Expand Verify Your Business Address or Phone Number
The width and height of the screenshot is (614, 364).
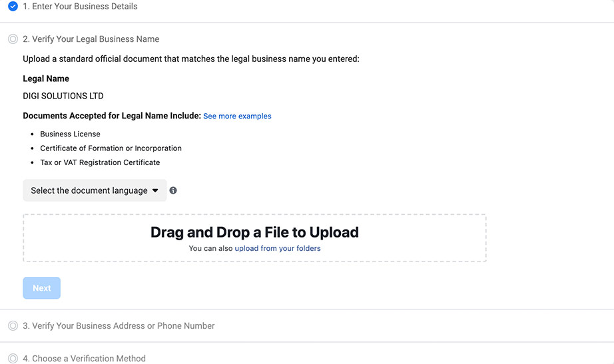[119, 325]
